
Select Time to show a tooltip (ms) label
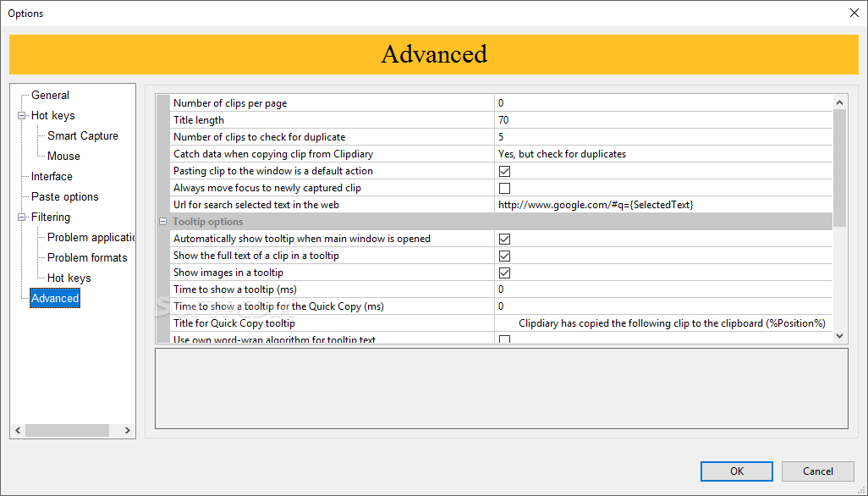pos(235,289)
